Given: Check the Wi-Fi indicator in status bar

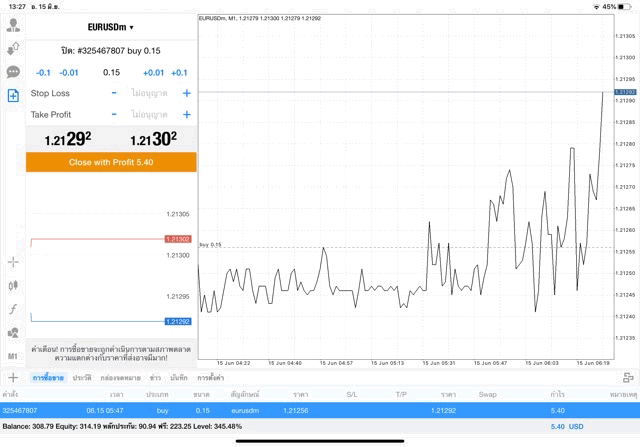Looking at the screenshot, I should click(596, 7).
